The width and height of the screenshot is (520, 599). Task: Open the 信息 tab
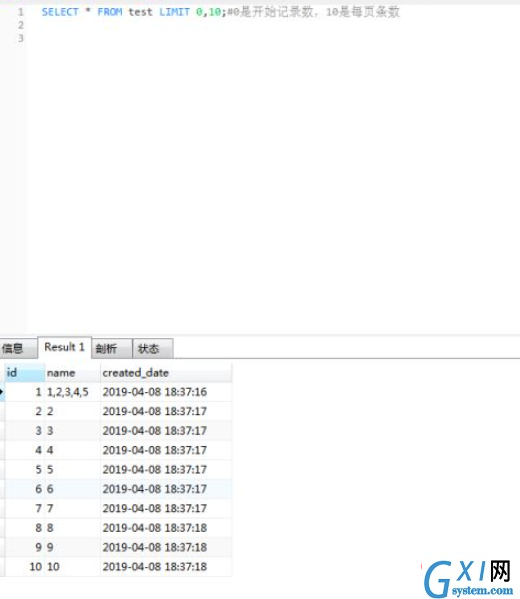point(18,348)
